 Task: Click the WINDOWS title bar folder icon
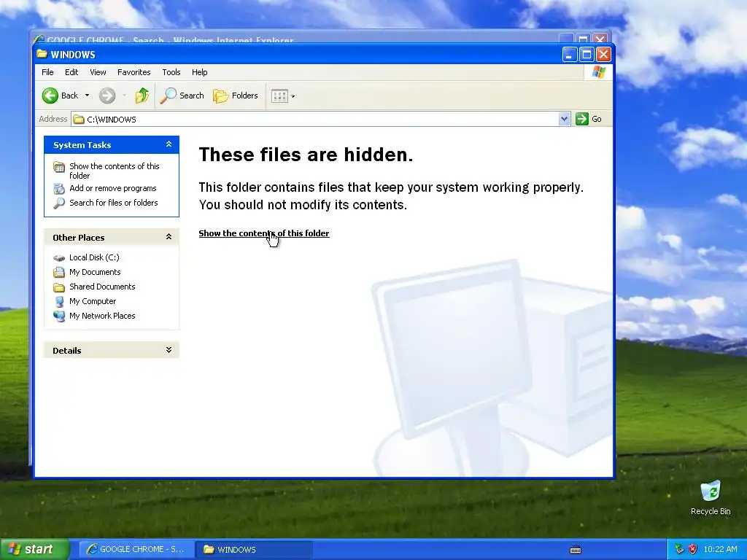(42, 54)
